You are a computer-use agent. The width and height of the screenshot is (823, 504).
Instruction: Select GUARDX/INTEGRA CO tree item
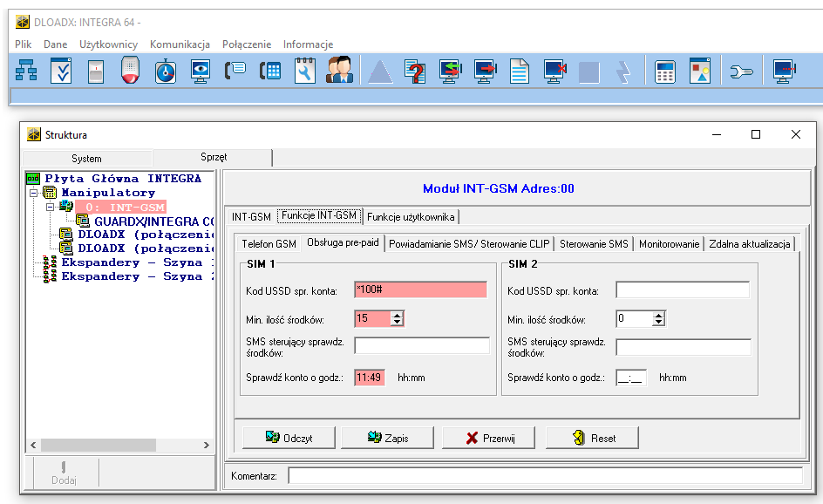[154, 221]
